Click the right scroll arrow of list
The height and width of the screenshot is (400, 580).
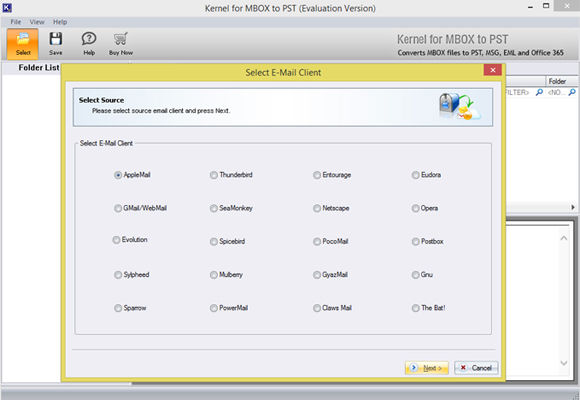coord(573,207)
